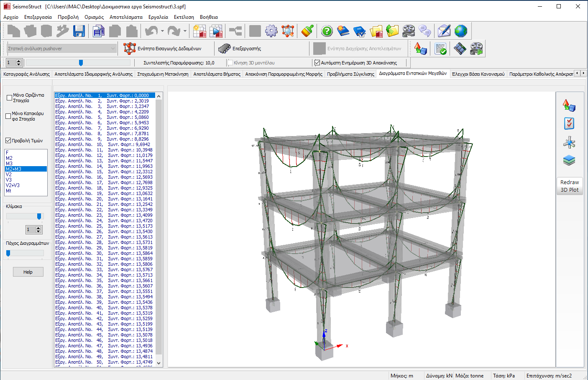This screenshot has height=380, width=588.
Task: Toggle Αυτόματη Ενημέρωση 3D Απεικόνισης checkbox
Action: (x=317, y=63)
